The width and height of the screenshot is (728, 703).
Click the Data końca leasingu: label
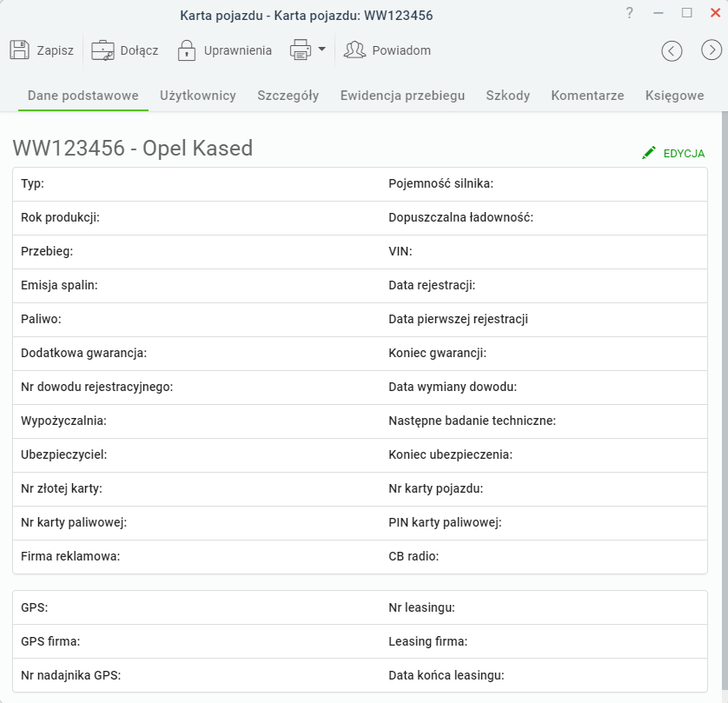[447, 675]
